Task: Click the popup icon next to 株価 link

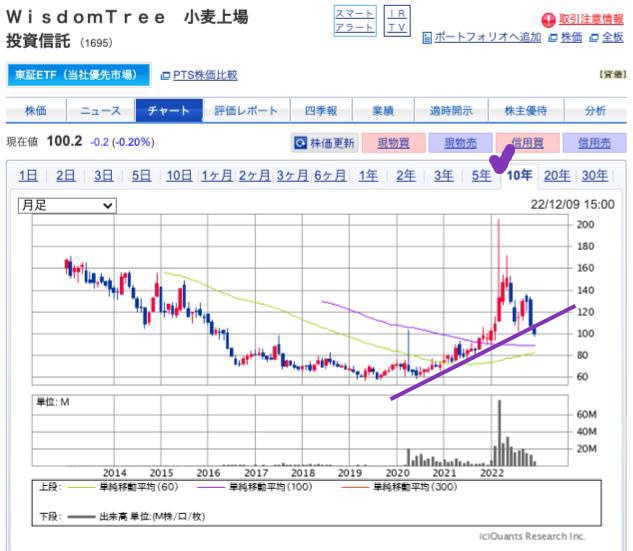Action: click(553, 38)
